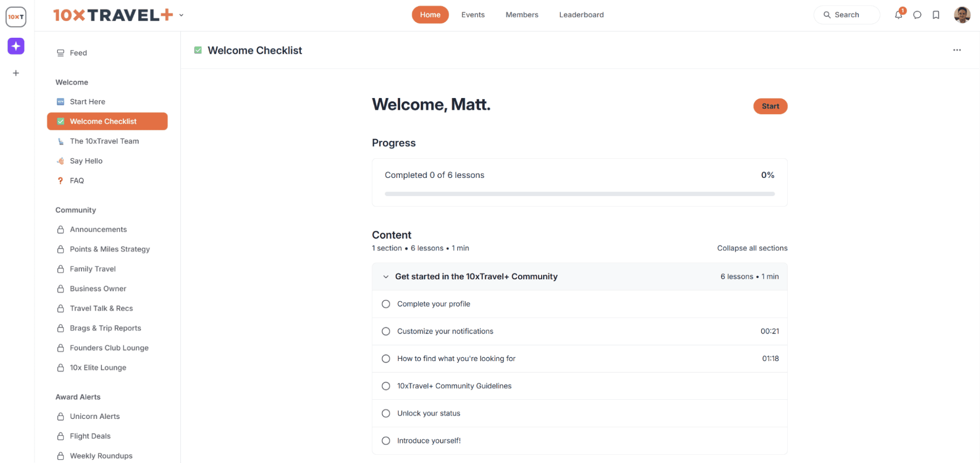Screen dimensions: 980x463
Task: Open the 10XTRAVEL+ logo dropdown arrow
Action: click(x=181, y=15)
